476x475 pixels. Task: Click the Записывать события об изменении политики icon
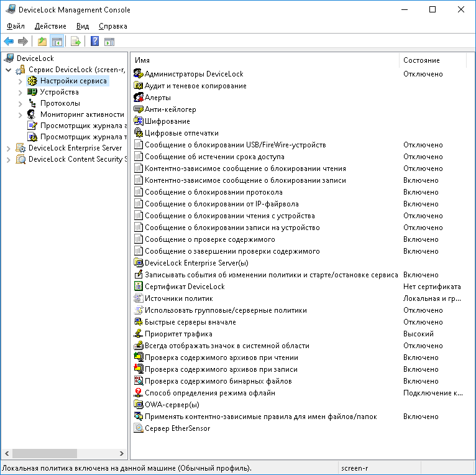139,275
